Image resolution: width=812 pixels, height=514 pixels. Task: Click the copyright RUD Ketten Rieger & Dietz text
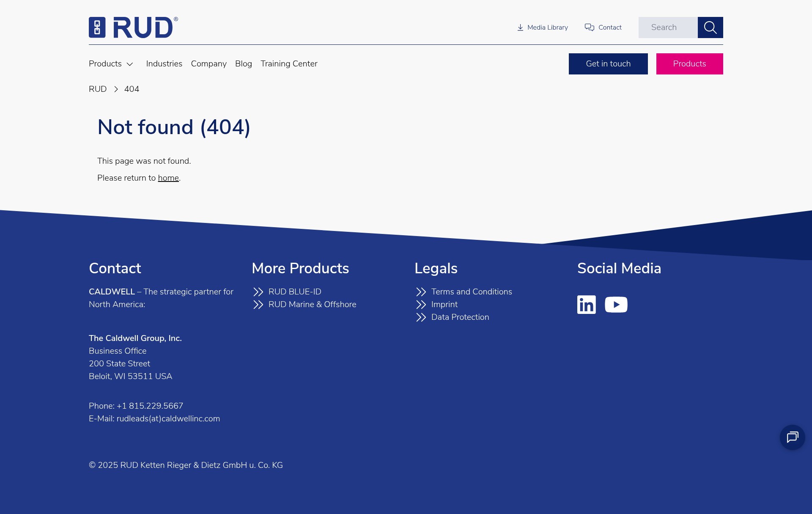(x=186, y=465)
